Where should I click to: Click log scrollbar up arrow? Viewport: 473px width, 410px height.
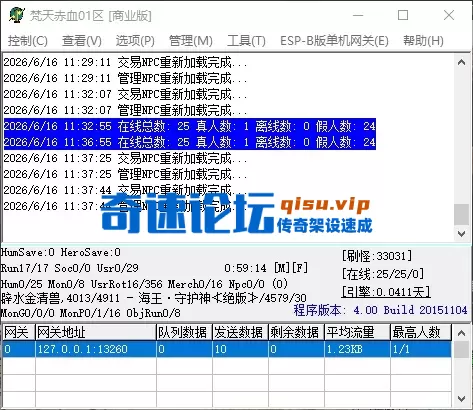coord(461,62)
